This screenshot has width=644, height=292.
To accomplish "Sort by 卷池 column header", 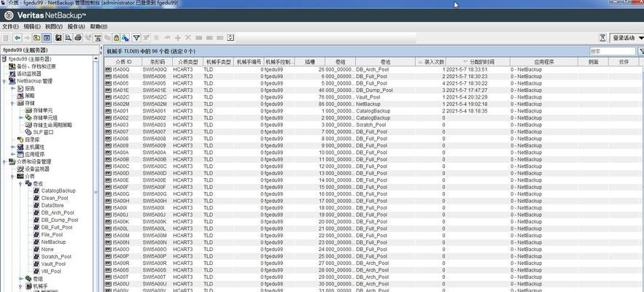I will 385,62.
